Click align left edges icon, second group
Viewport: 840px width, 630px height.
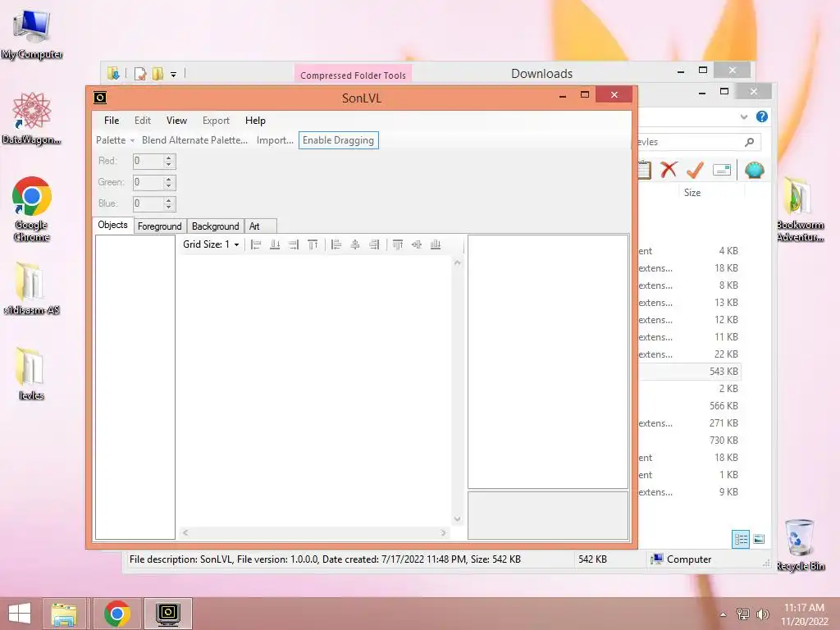coord(336,244)
